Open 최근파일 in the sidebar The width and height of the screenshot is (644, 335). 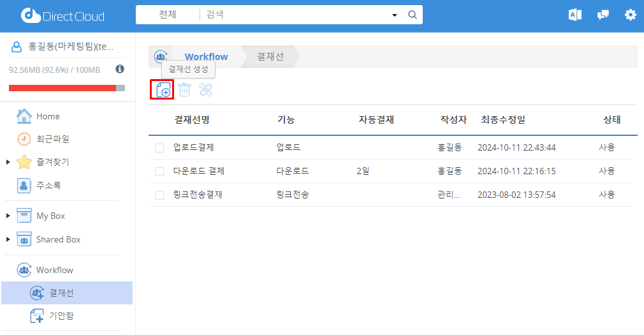(52, 139)
